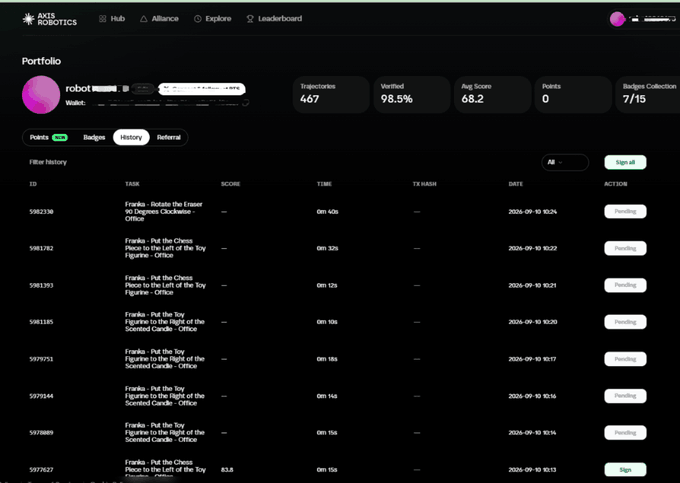Go to the Explore section
680x483 pixels.
pos(212,19)
